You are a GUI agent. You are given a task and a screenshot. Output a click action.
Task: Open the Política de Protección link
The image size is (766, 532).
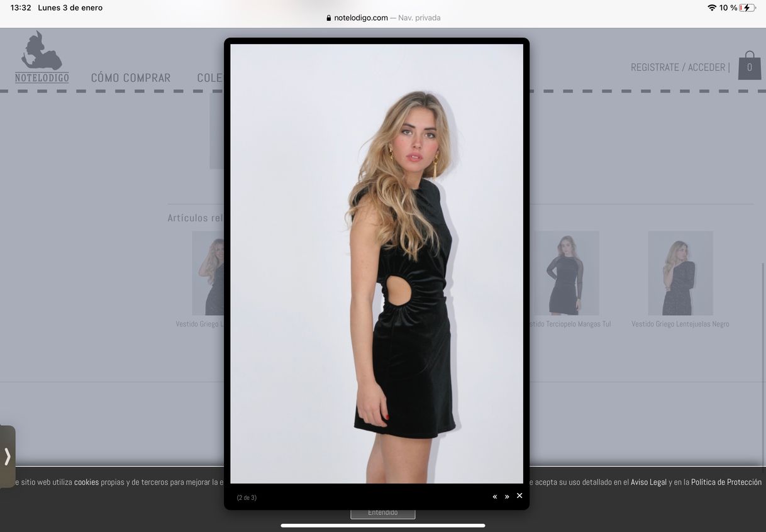point(725,482)
